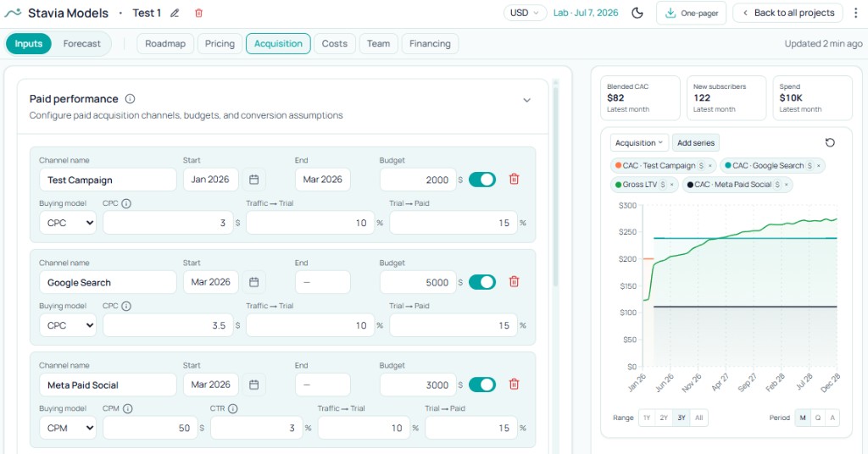Set chart range to 3Y
This screenshot has width=868, height=454.
tap(682, 418)
